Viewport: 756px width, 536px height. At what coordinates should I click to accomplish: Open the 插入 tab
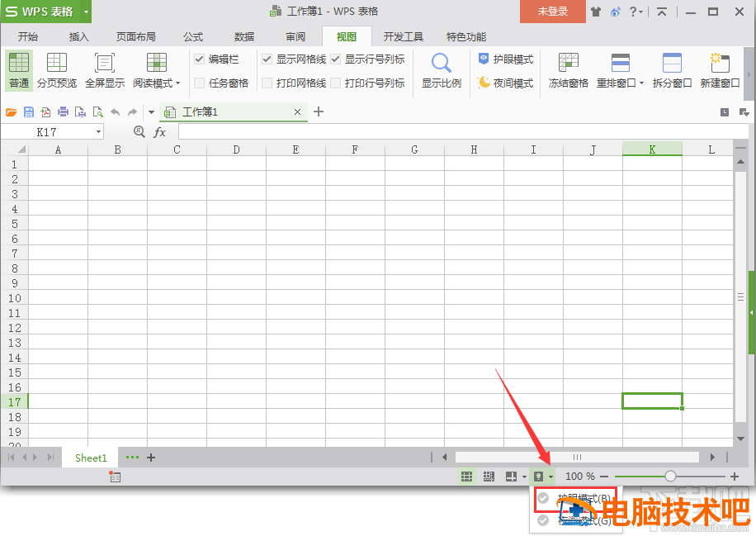(78, 36)
